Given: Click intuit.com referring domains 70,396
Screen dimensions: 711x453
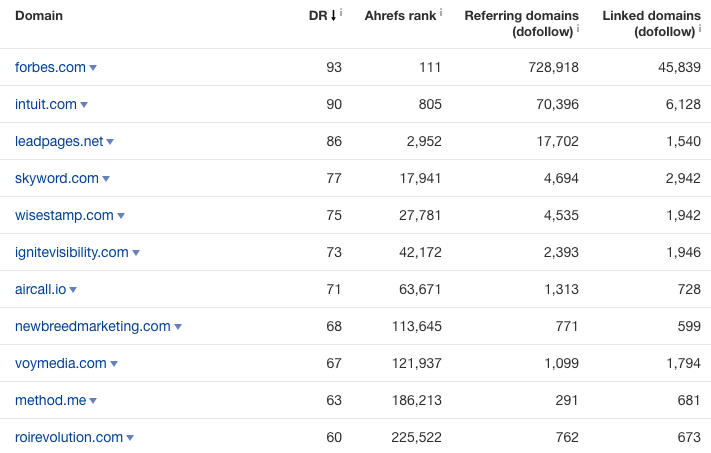Looking at the screenshot, I should [x=557, y=104].
